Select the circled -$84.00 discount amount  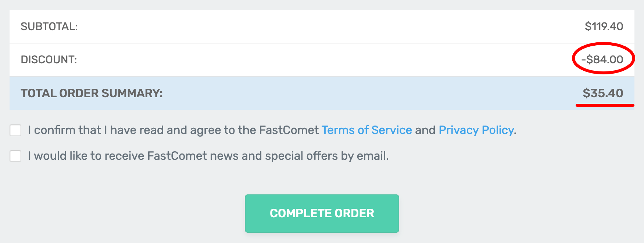pyautogui.click(x=603, y=59)
